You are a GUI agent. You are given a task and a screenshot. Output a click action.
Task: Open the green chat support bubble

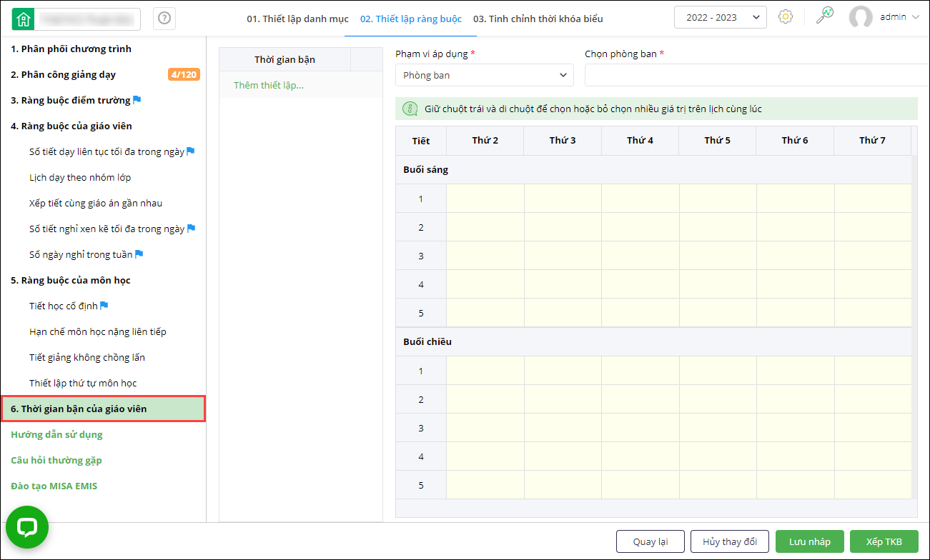point(27,527)
